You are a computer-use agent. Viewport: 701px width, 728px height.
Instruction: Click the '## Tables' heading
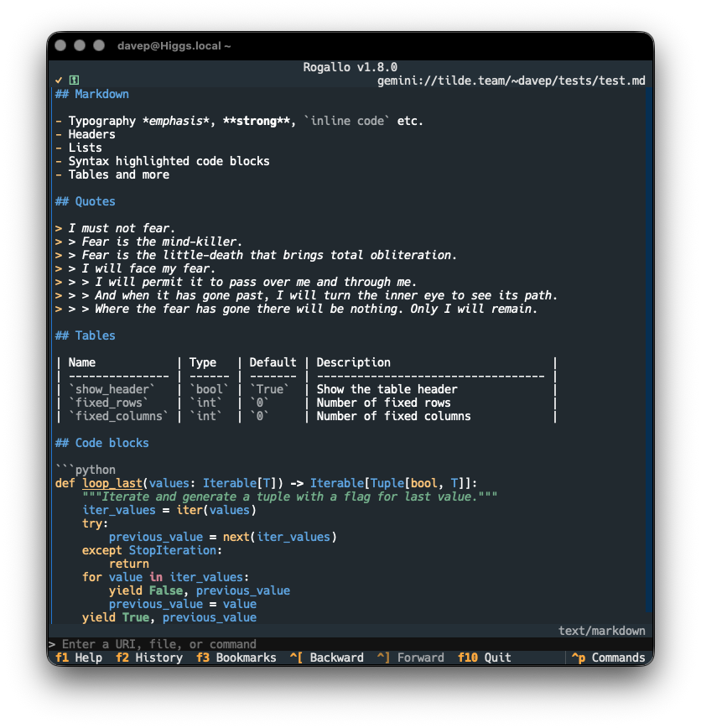click(x=85, y=335)
